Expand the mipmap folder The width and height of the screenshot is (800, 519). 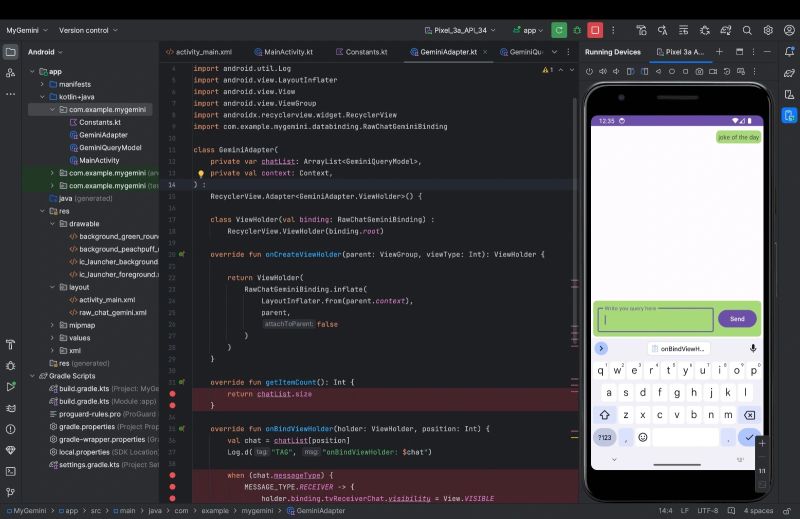[53, 325]
